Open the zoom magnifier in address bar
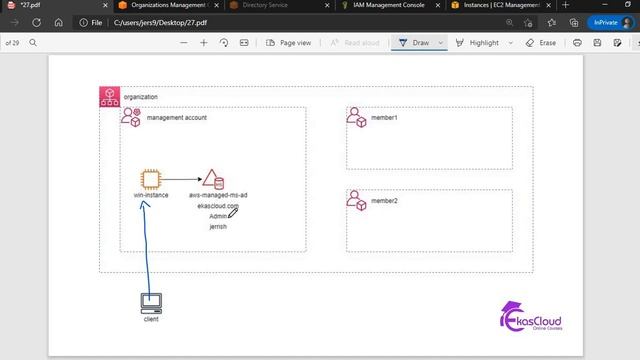Viewport: 640px width, 360px height. click(509, 23)
